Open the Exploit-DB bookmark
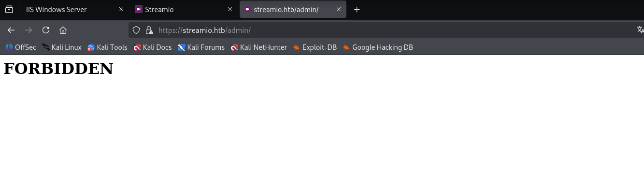Viewport: 644px width, 191px height. coord(315,47)
